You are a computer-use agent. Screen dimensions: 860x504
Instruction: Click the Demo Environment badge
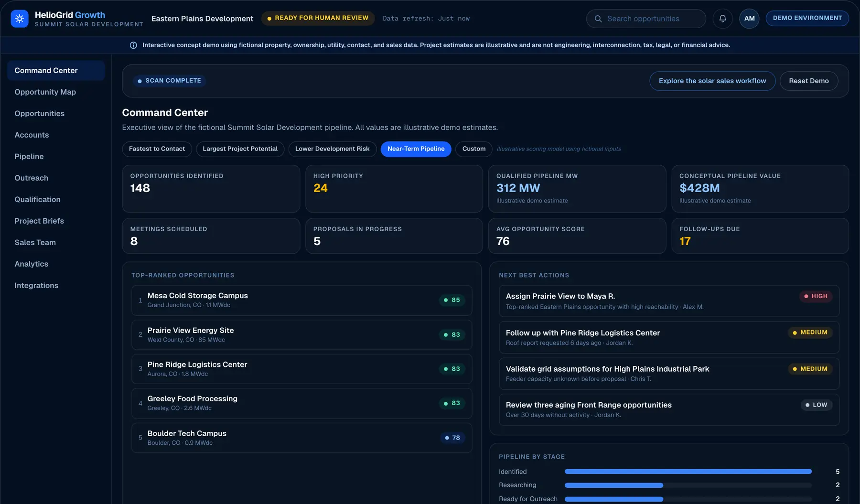[x=807, y=18]
